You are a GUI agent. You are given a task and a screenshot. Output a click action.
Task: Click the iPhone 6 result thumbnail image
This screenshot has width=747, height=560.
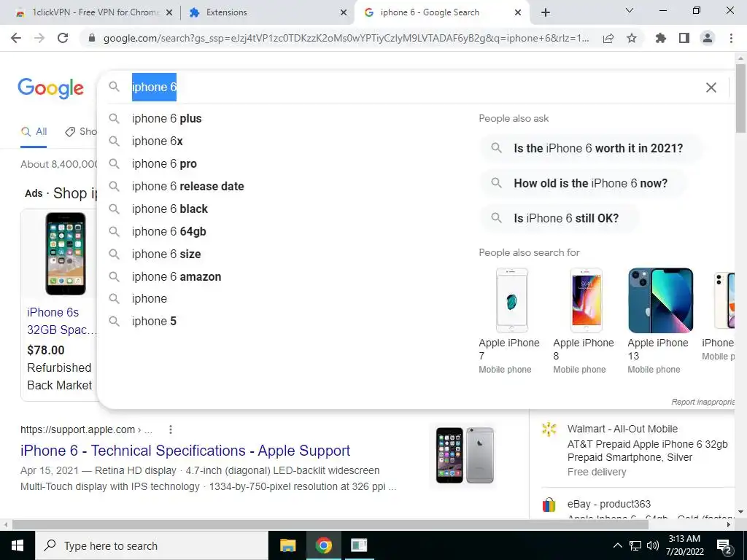click(x=465, y=455)
